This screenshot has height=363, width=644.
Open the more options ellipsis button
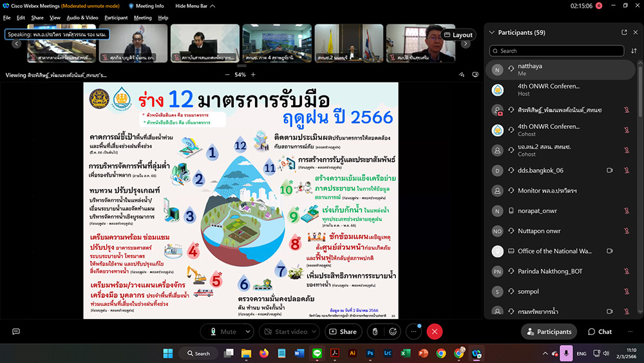413,331
